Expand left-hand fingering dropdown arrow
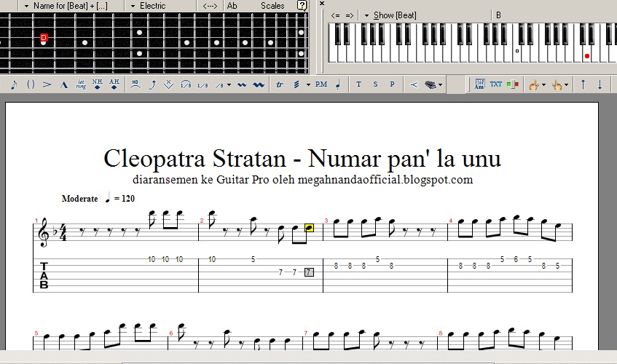The height and width of the screenshot is (364, 617). click(x=544, y=84)
